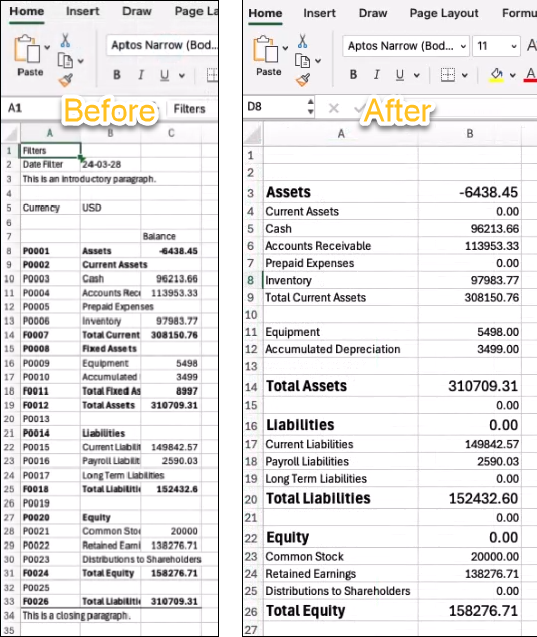This screenshot has width=537, height=637.
Task: Toggle Italic in the Before window
Action: (141, 75)
